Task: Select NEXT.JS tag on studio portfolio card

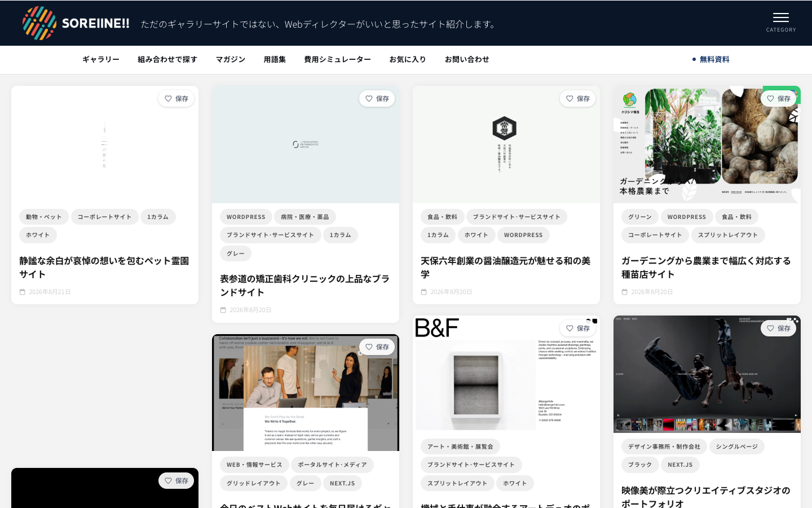Action: click(680, 465)
